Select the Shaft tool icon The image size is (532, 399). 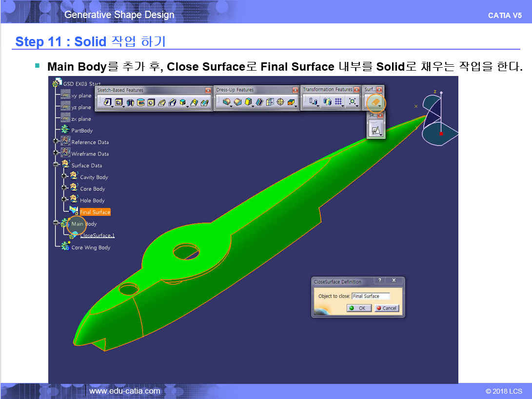tap(130, 102)
